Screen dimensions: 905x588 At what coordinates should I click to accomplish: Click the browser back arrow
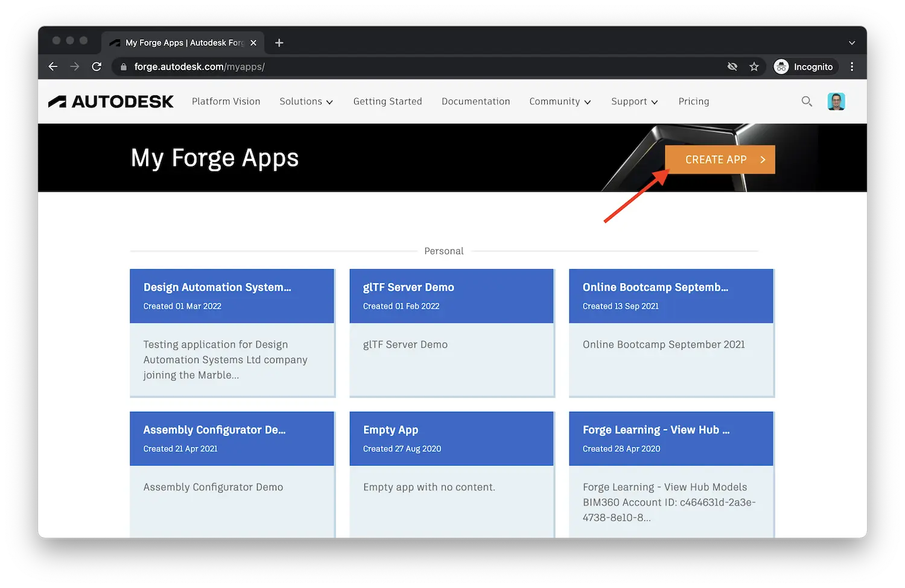coord(53,67)
